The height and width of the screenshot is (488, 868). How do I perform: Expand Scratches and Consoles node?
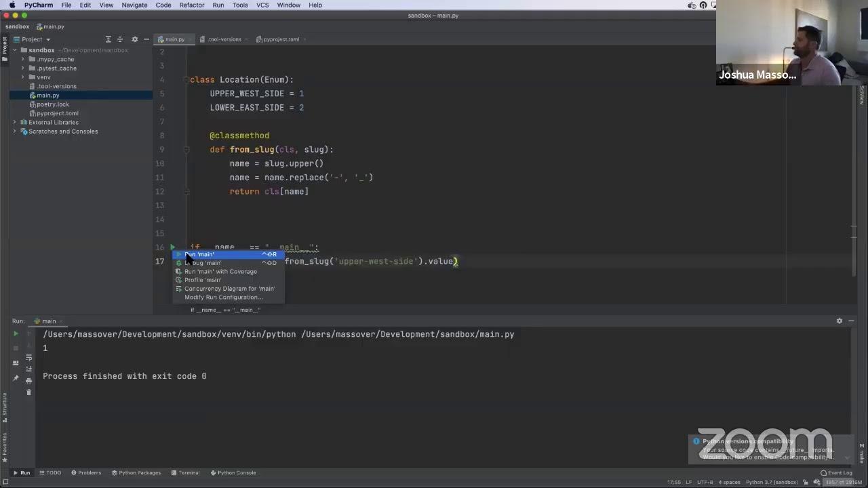[15, 131]
